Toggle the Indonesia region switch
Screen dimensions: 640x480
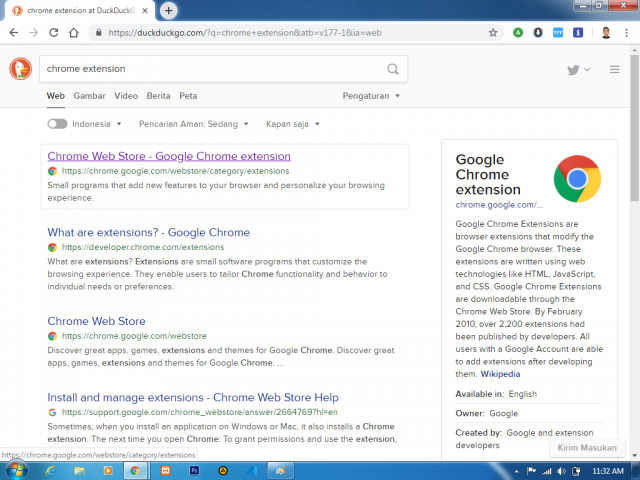click(x=57, y=124)
